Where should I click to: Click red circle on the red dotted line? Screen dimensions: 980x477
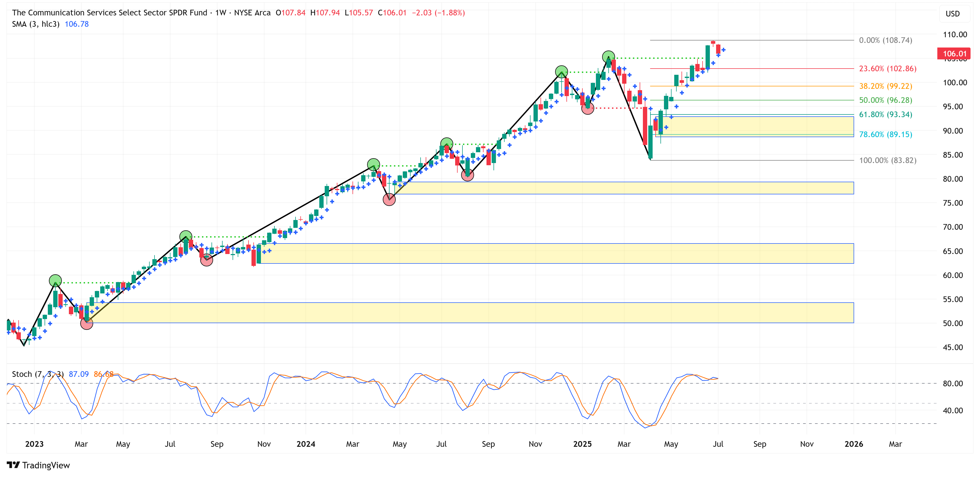[x=588, y=108]
